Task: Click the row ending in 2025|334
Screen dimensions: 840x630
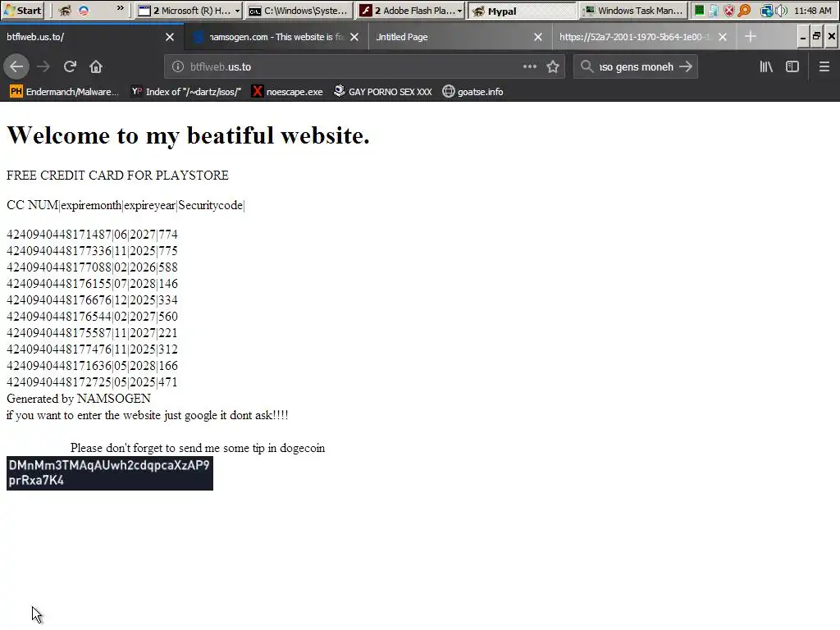Action: [x=92, y=300]
